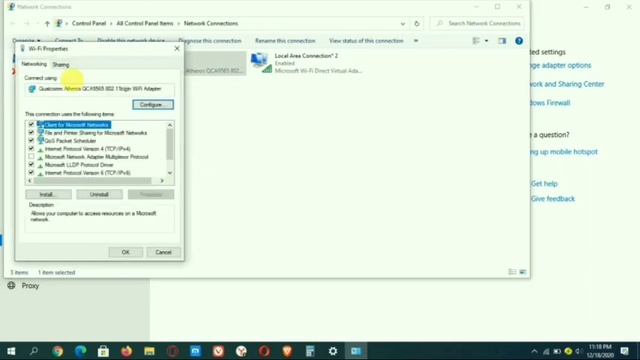
Task: Click Cancel in Wi-Fi Properties
Action: click(163, 252)
